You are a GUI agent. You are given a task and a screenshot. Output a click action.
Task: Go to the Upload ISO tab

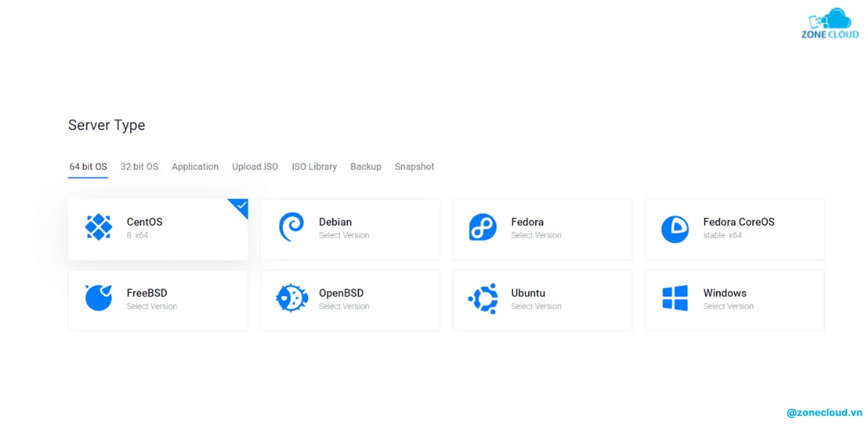coord(255,166)
